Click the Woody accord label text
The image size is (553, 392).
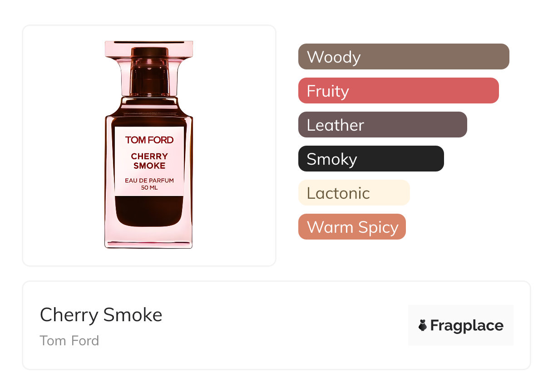click(334, 57)
